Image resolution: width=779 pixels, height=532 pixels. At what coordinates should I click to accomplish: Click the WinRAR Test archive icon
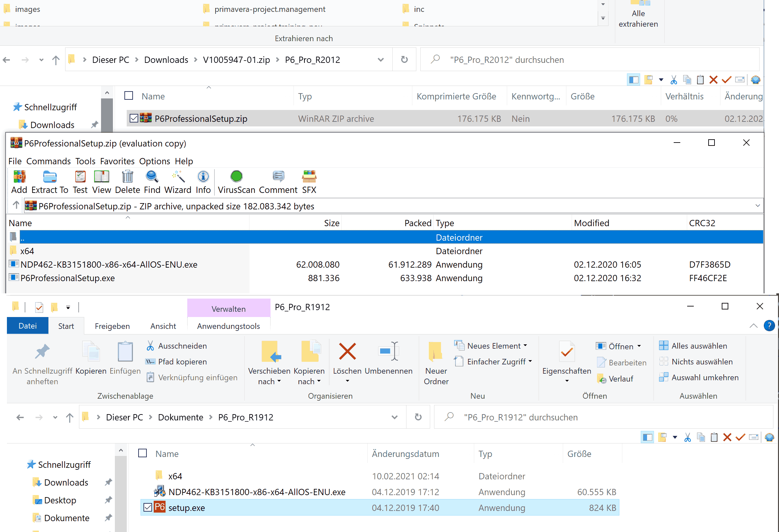(x=80, y=177)
